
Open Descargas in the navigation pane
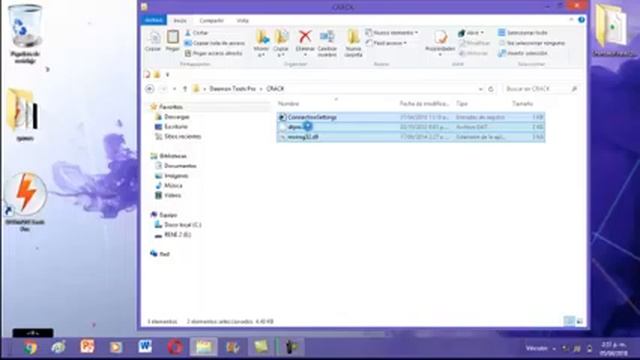pyautogui.click(x=176, y=117)
